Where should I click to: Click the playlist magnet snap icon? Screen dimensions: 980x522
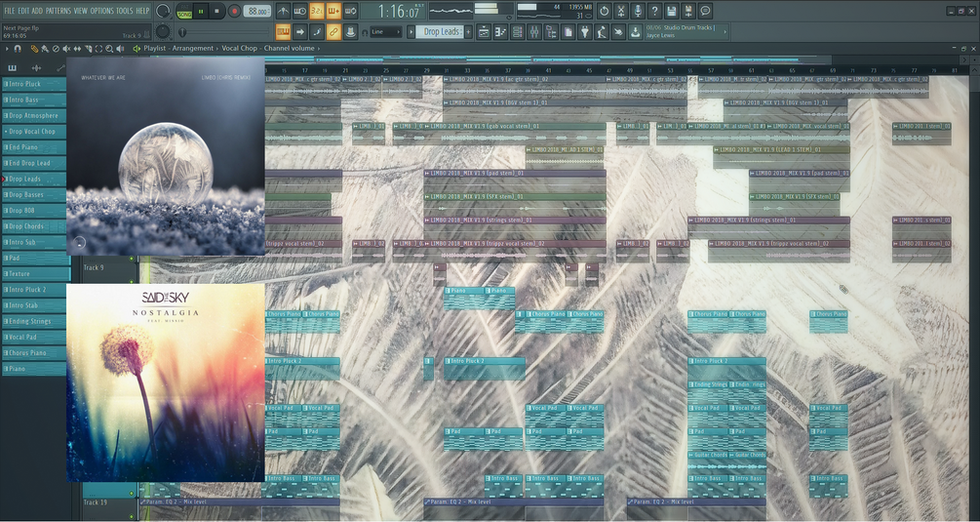(19, 48)
